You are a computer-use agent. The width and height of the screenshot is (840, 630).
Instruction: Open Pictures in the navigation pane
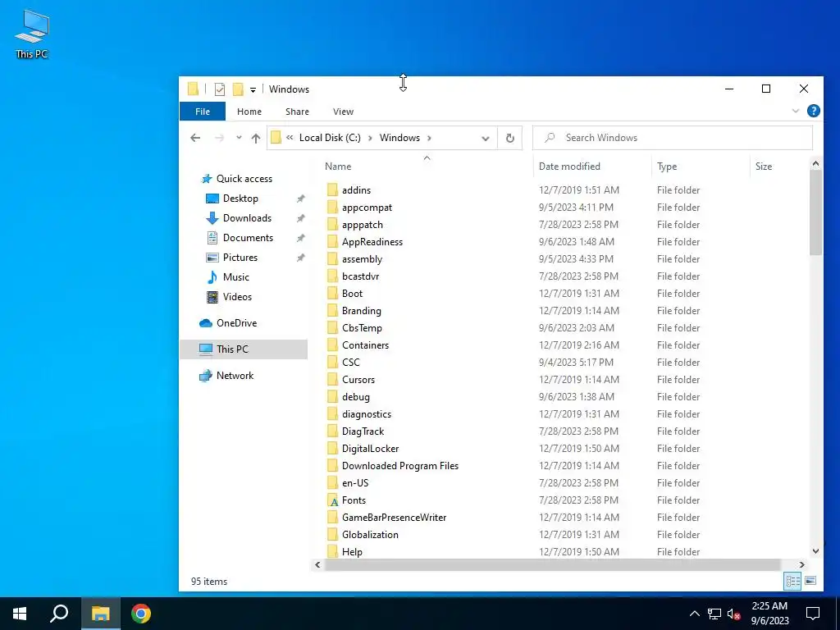coord(240,258)
